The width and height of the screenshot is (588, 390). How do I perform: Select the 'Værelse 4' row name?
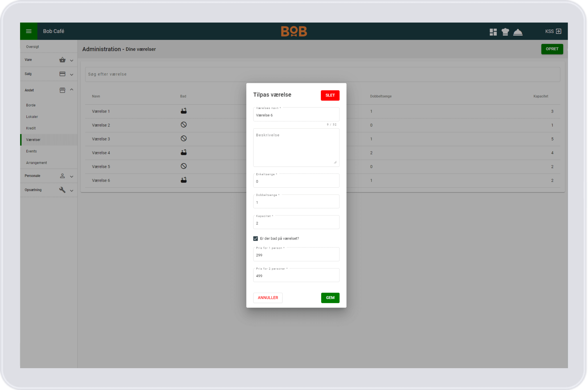click(101, 153)
